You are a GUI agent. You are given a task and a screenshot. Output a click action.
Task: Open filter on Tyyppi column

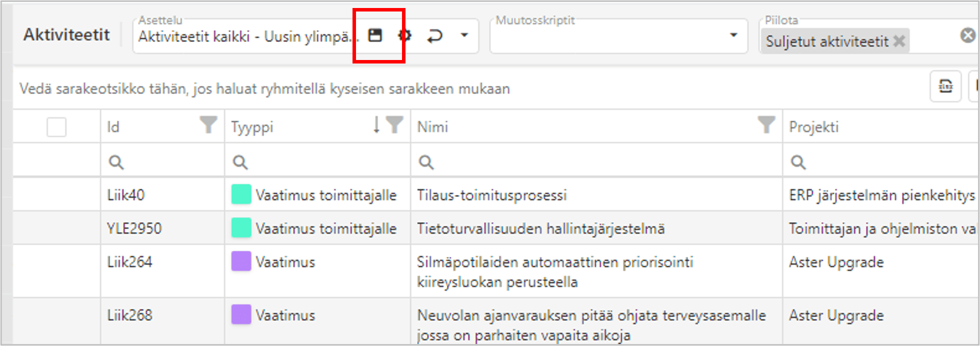394,125
